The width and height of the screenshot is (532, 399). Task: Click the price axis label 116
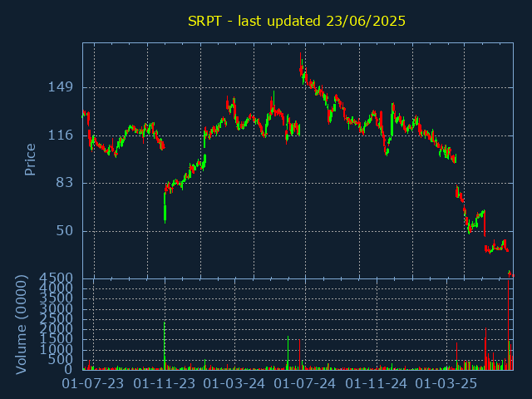coord(60,135)
